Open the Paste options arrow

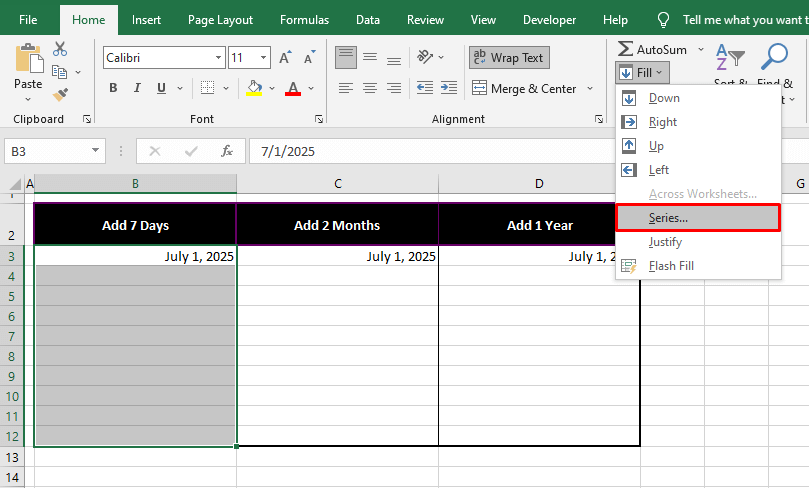(x=28, y=99)
